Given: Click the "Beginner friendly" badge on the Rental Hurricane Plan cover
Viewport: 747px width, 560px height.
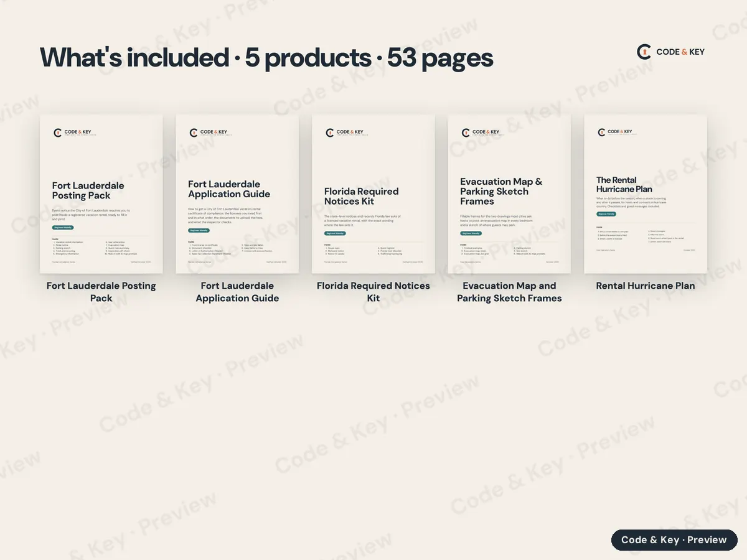Looking at the screenshot, I should pos(606,213).
